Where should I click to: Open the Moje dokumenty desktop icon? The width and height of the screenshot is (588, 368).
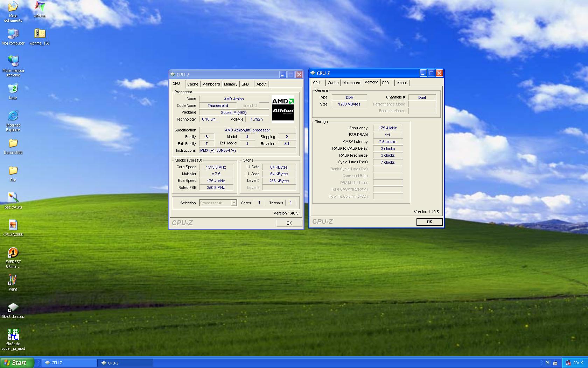13,12
